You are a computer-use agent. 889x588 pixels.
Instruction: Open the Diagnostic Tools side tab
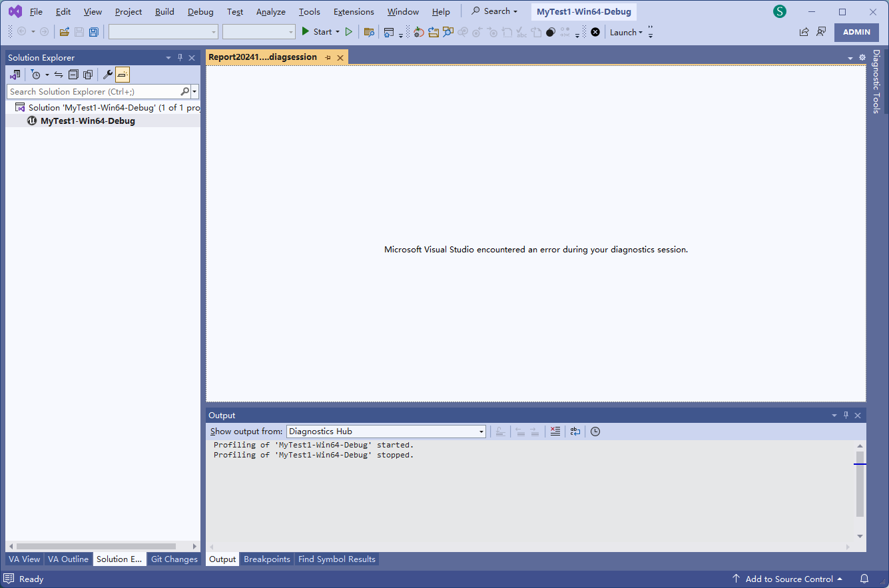[876, 82]
